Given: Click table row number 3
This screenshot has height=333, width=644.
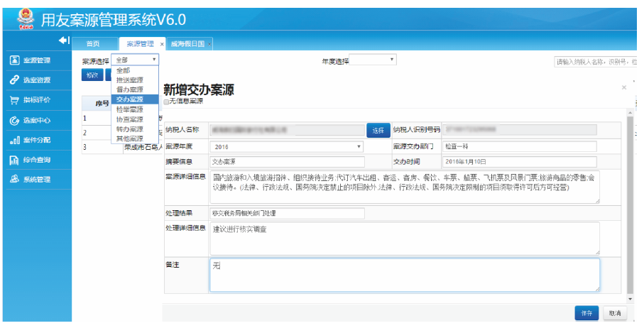Looking at the screenshot, I should point(85,147).
